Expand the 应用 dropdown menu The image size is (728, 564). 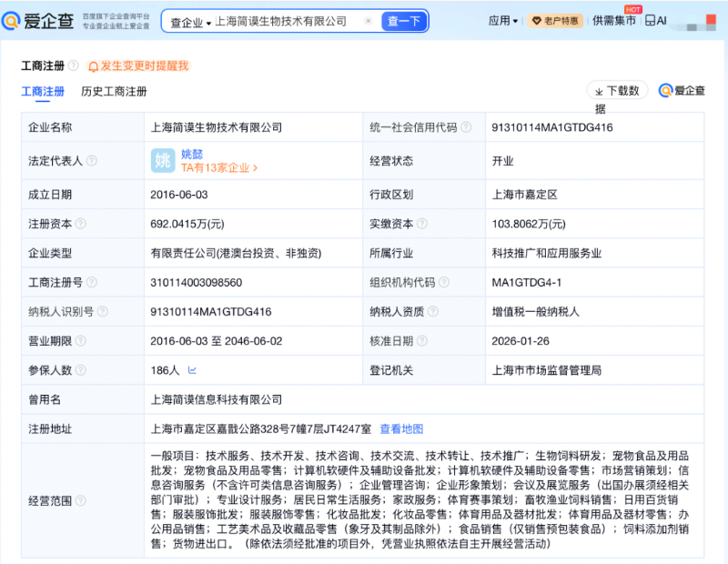[x=505, y=20]
